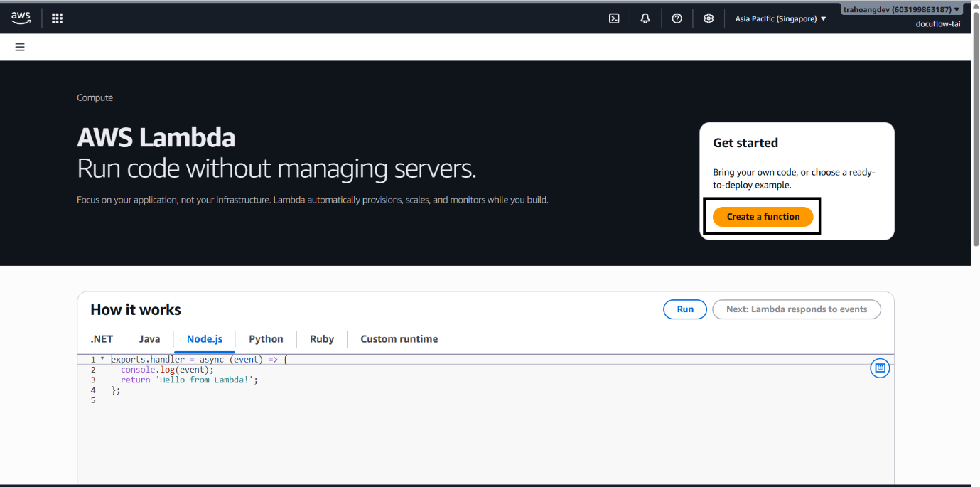Click the Run button

685,309
